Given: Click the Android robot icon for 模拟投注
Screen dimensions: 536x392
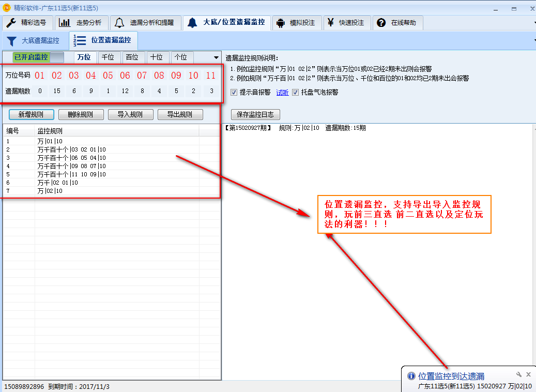Looking at the screenshot, I should click(281, 23).
